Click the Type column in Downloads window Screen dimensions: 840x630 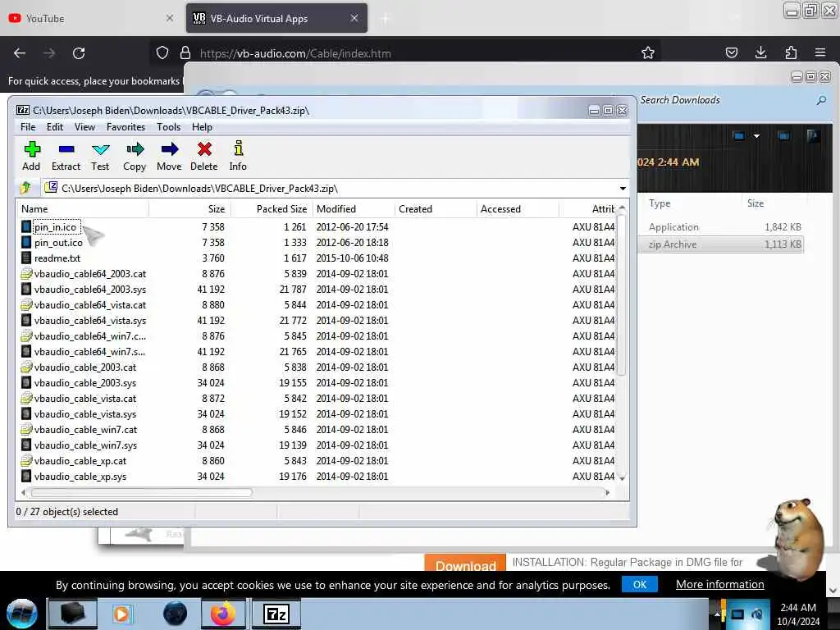(660, 203)
